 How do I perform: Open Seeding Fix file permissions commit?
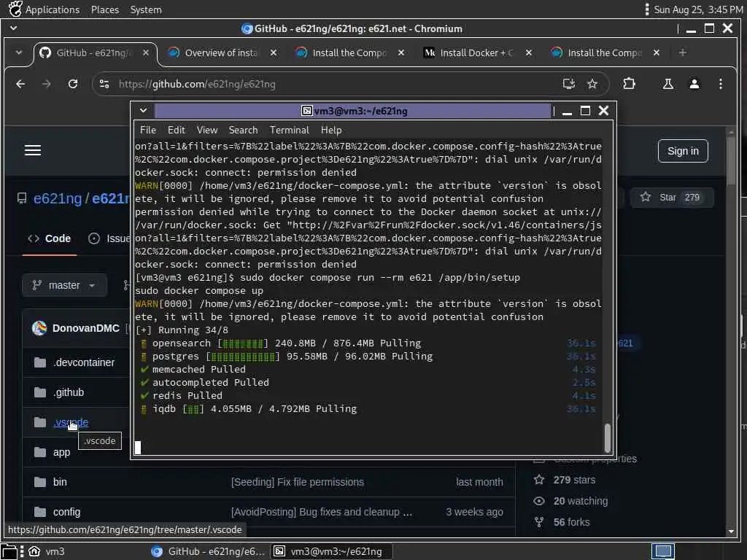298,483
